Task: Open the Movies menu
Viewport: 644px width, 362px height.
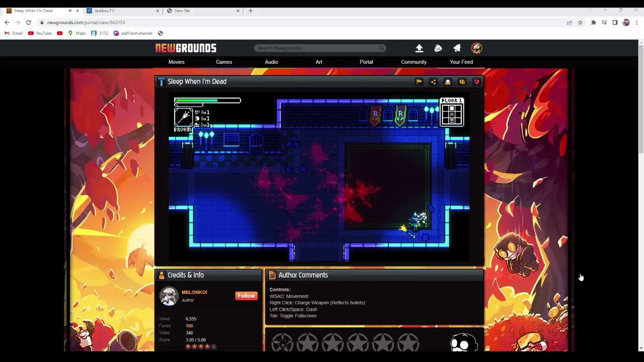Action: (177, 62)
